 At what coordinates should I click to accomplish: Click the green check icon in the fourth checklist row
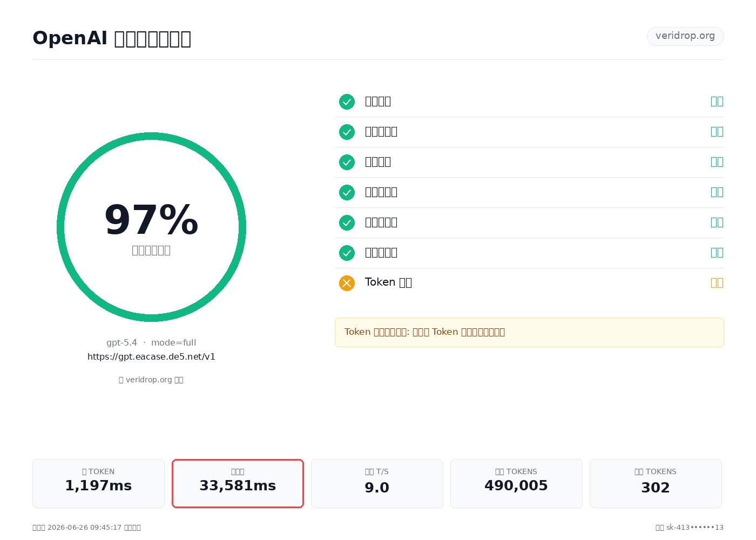347,192
